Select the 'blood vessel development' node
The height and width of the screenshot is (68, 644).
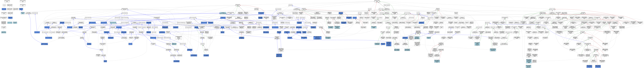pyautogui.click(x=202, y=32)
